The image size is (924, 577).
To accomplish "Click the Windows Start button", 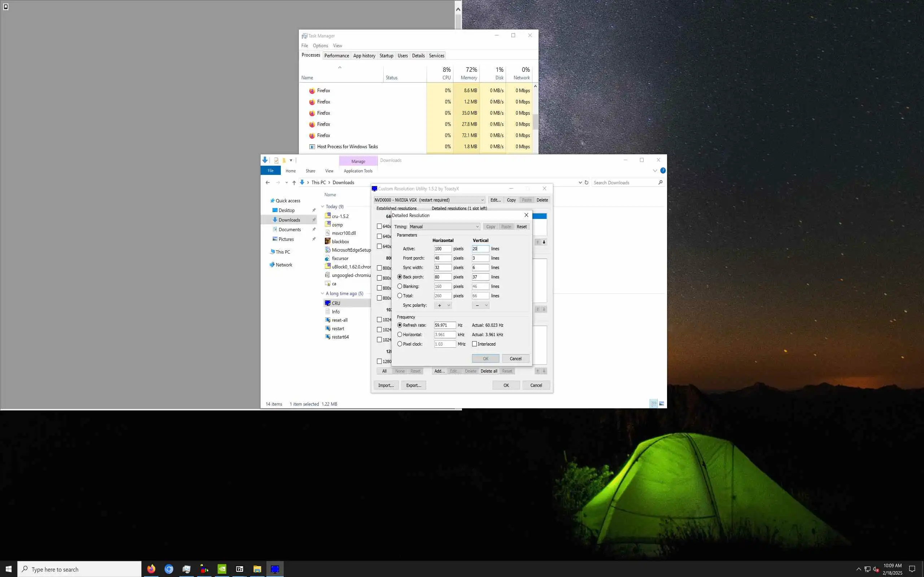I will click(8, 569).
